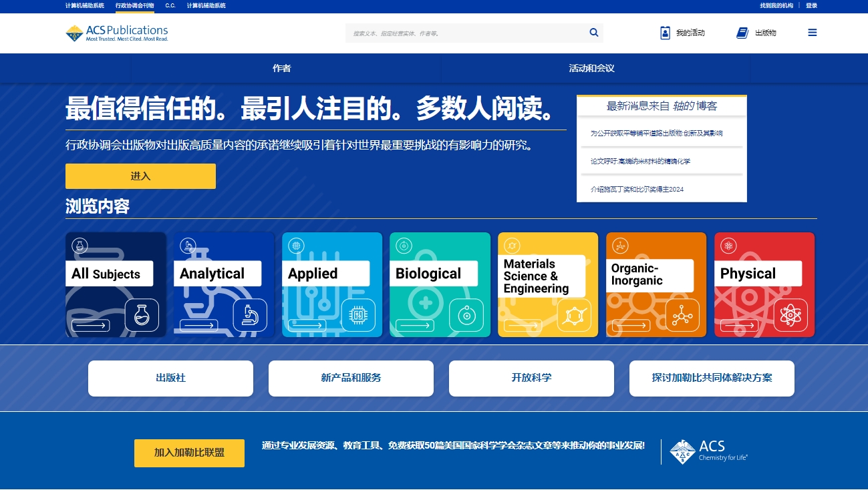Select the 作者 navigation tab
Image resolution: width=868 pixels, height=496 pixels.
tap(282, 68)
